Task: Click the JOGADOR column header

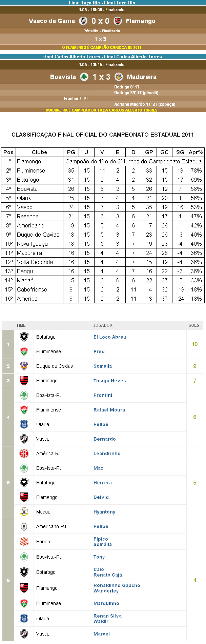Action: (103, 325)
